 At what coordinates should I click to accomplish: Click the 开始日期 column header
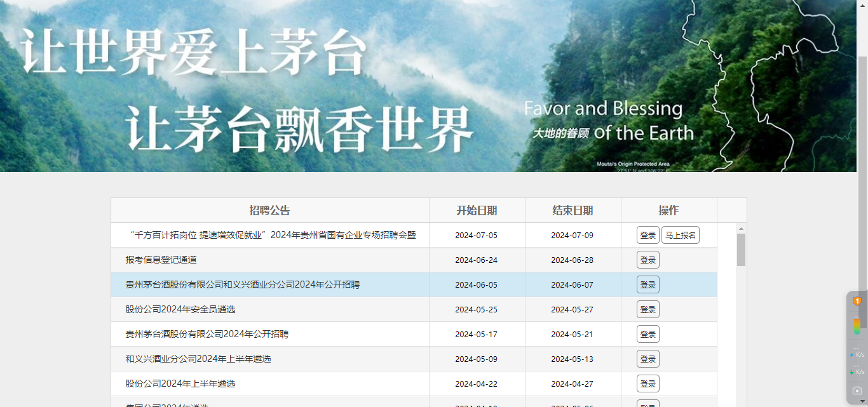(477, 210)
